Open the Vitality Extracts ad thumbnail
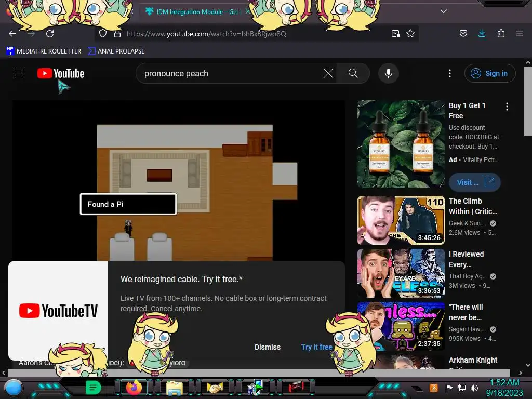 click(401, 144)
